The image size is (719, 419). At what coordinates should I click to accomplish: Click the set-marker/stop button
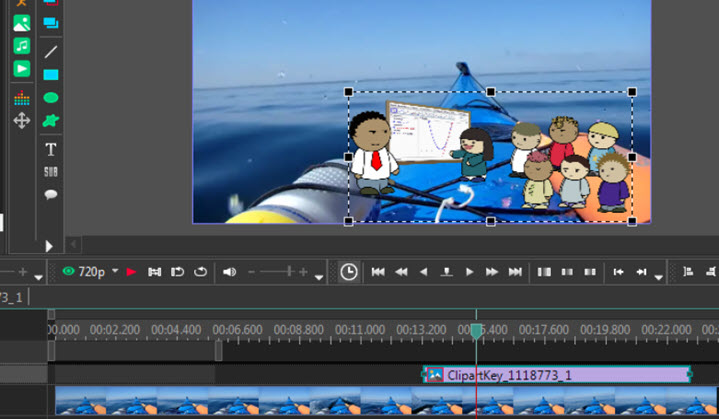447,272
